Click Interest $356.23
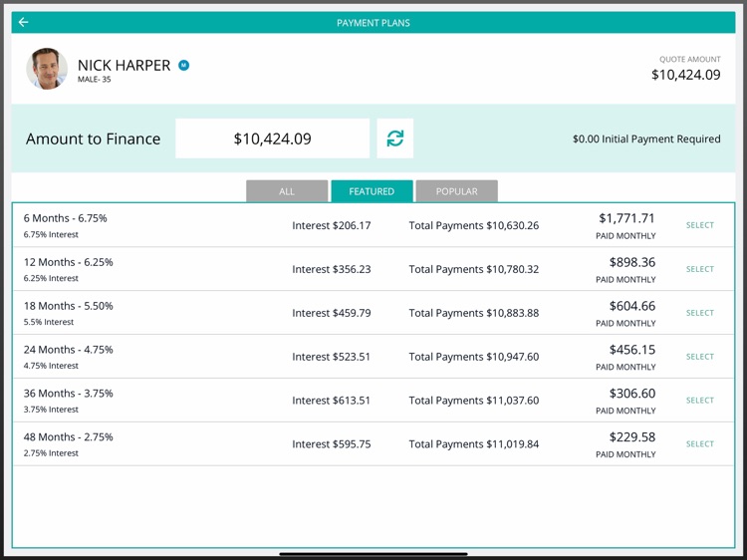 331,269
